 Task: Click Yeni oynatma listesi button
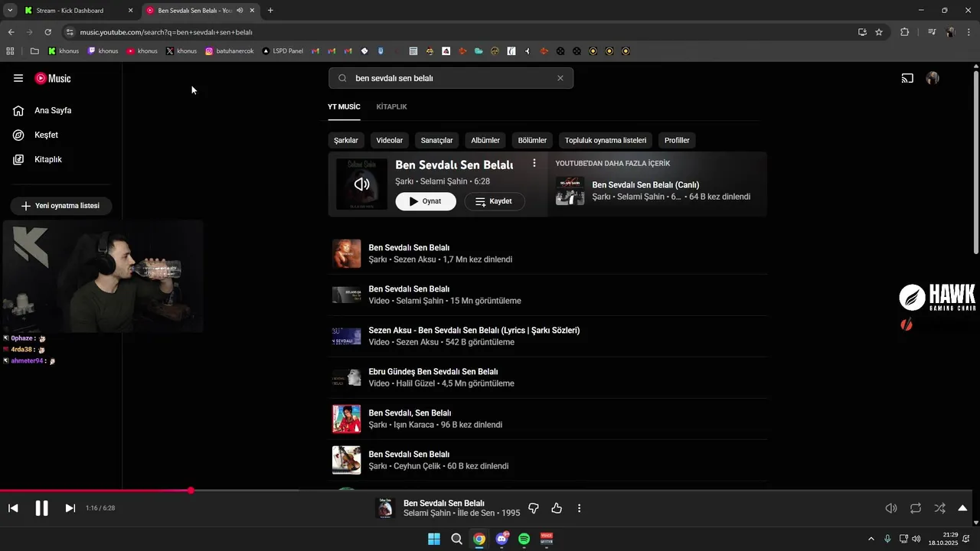click(x=61, y=206)
